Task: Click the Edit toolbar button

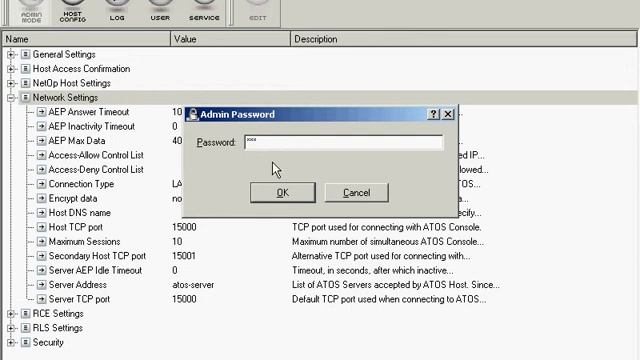Action: pyautogui.click(x=258, y=12)
